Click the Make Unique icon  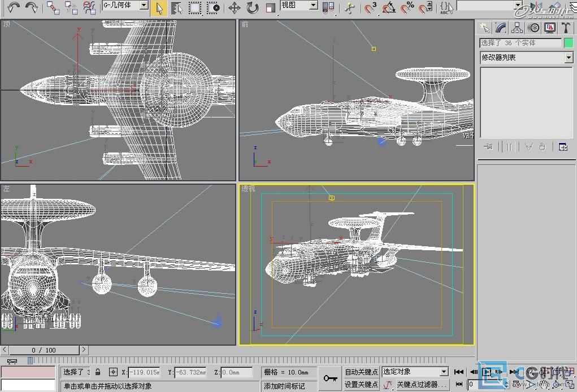coord(529,147)
